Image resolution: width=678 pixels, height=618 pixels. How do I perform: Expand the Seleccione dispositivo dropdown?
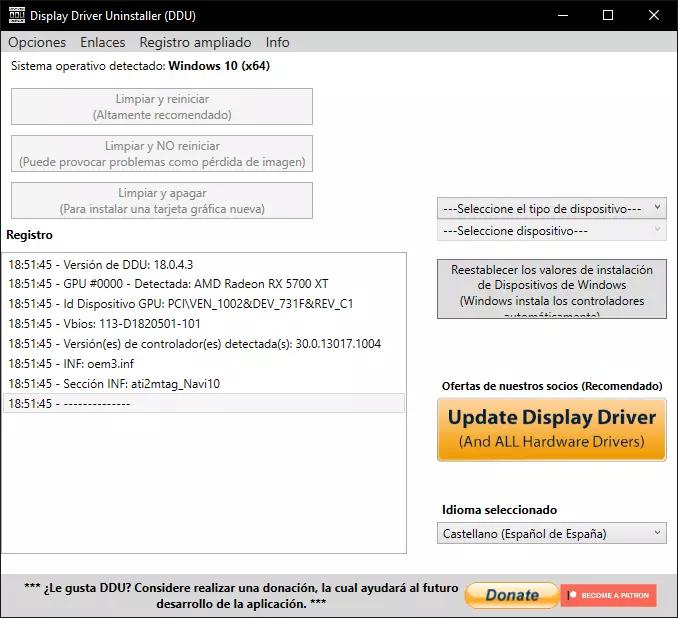coord(551,230)
